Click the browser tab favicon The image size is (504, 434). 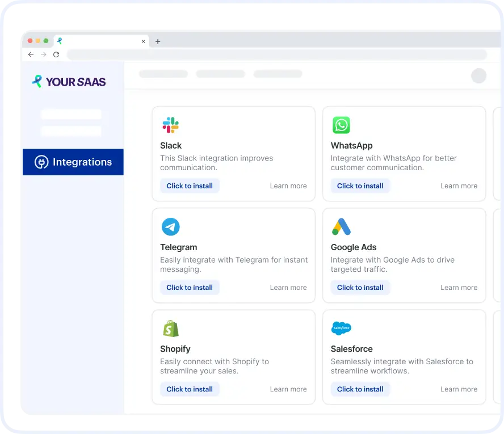pyautogui.click(x=60, y=41)
